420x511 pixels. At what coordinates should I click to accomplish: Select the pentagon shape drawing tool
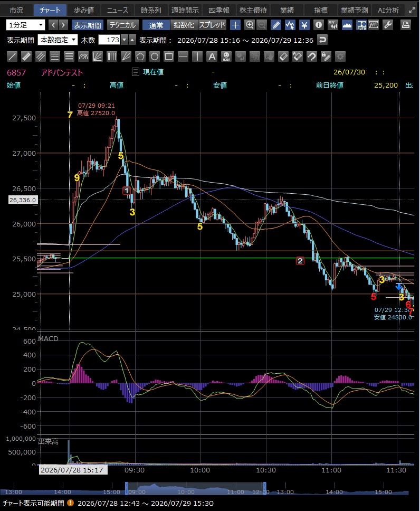tap(140, 56)
